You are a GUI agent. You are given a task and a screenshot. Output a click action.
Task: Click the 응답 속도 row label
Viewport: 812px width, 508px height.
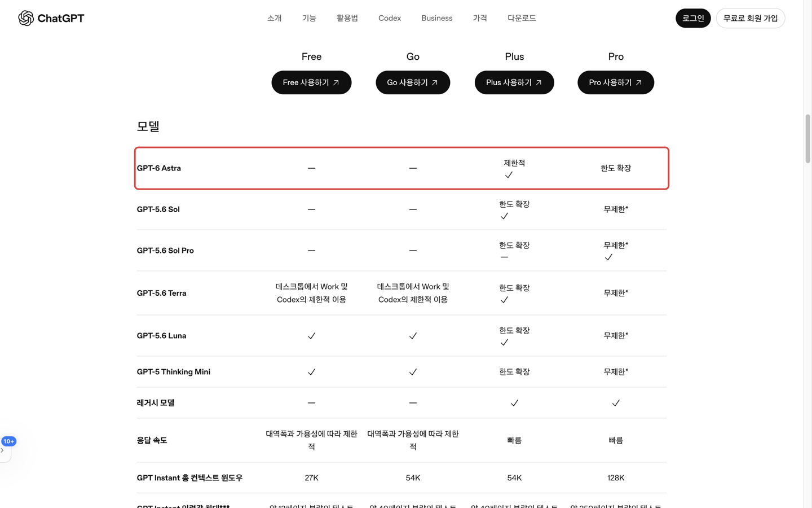pyautogui.click(x=152, y=440)
